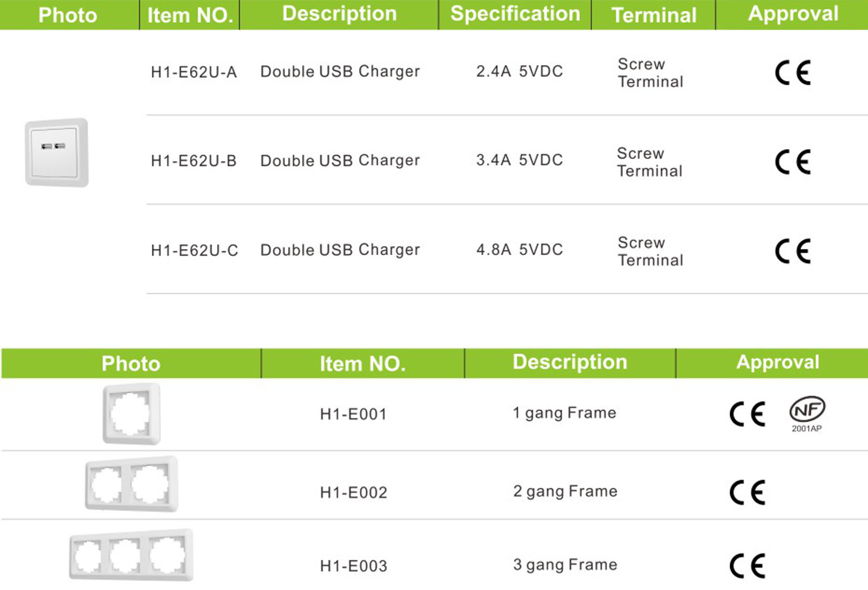Click the lower table's Item NO. header
Screen dimensions: 868x590
[363, 364]
